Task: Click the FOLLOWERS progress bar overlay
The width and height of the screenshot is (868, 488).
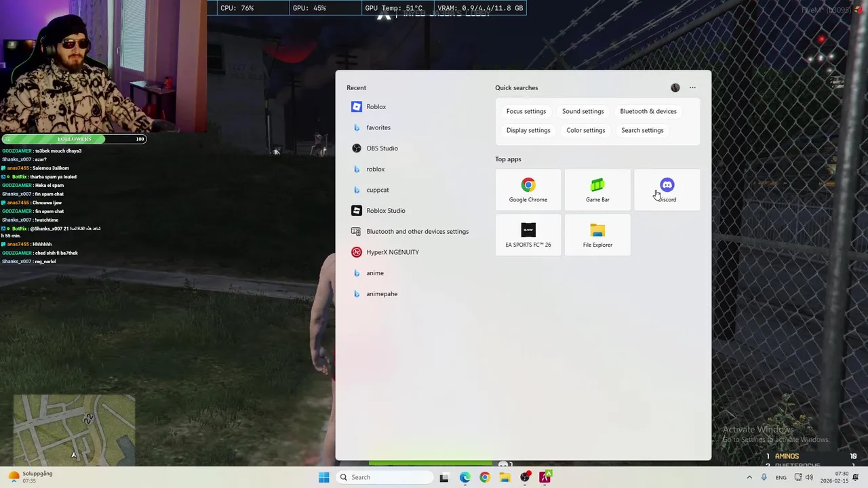Action: [x=74, y=139]
